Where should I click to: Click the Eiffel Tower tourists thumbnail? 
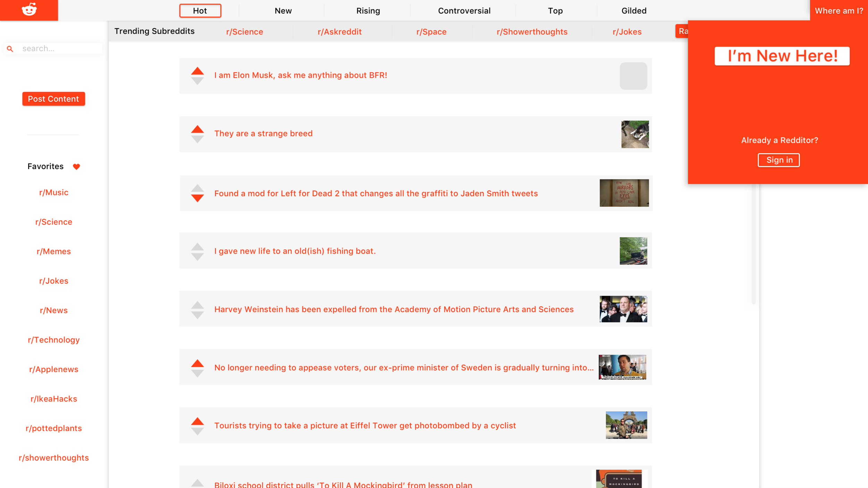626,425
